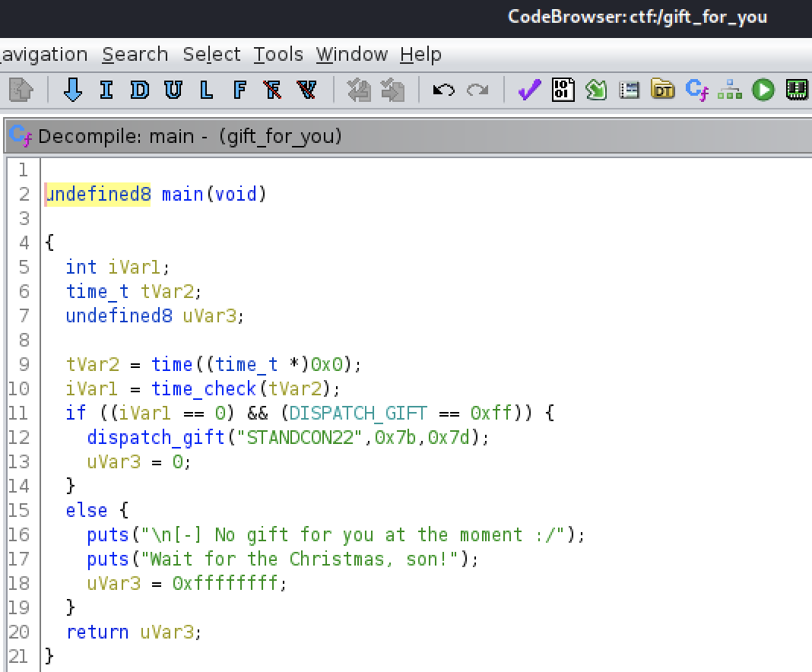Click the 0xffffffff value on line 18
812x672 pixels.
[x=225, y=584]
